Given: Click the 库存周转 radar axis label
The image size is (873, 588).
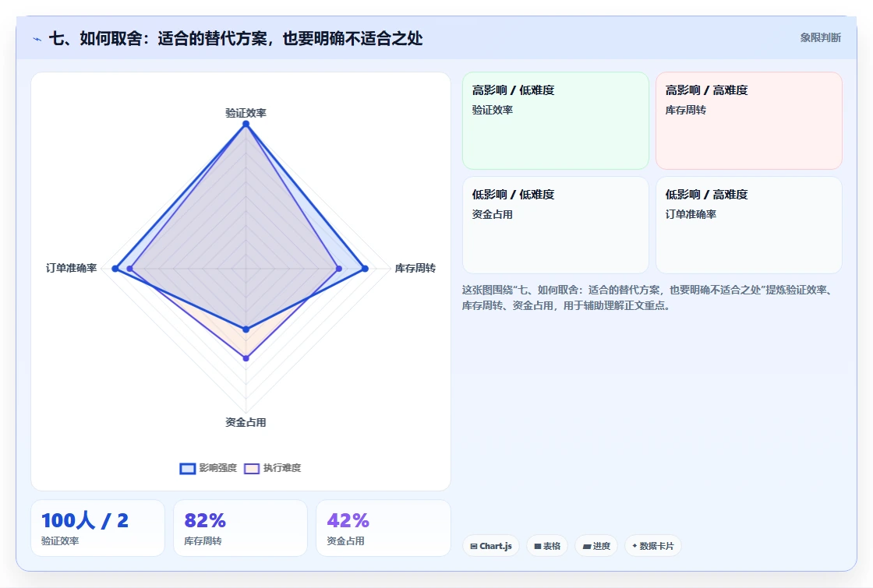Looking at the screenshot, I should click(415, 268).
